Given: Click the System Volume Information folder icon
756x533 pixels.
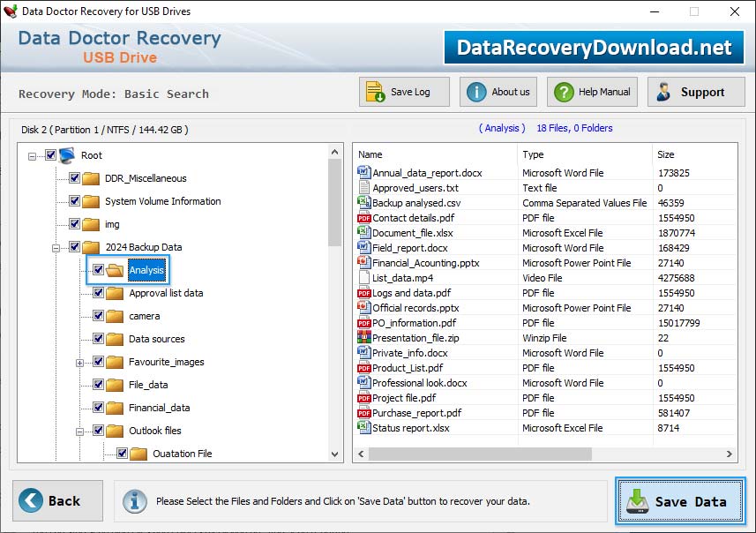Looking at the screenshot, I should 91,201.
